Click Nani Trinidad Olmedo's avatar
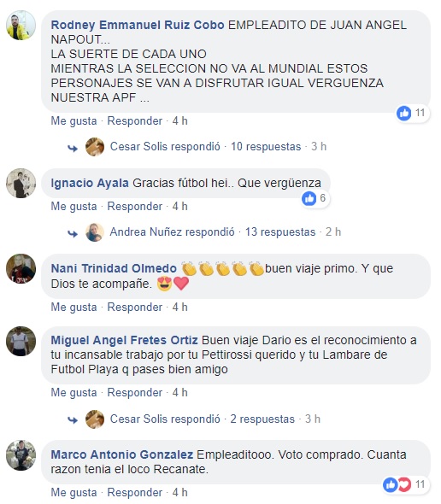Image resolution: width=441 pixels, height=504 pixels. pos(21,269)
